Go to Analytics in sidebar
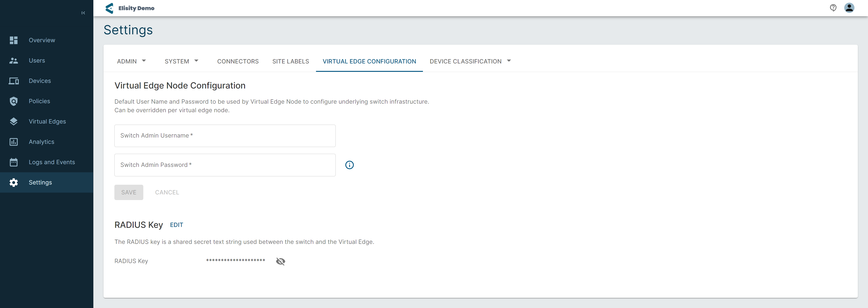The width and height of the screenshot is (868, 308). [x=41, y=142]
